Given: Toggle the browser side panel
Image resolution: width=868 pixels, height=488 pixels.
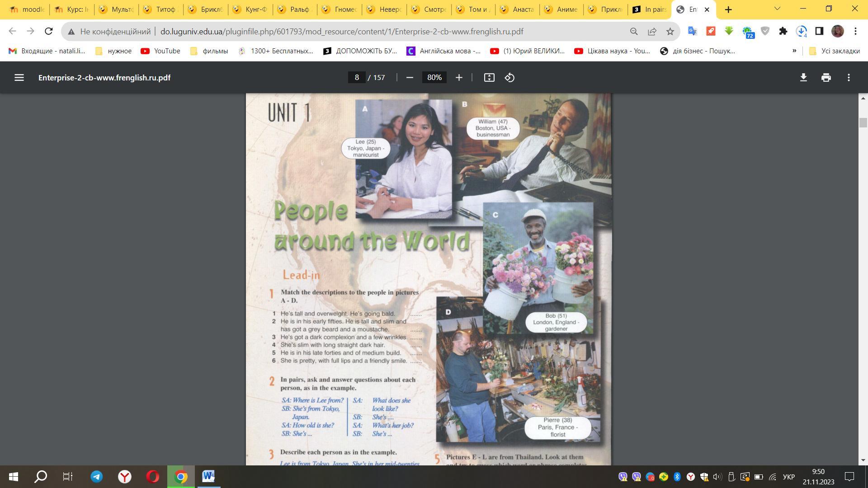Looking at the screenshot, I should tap(819, 31).
